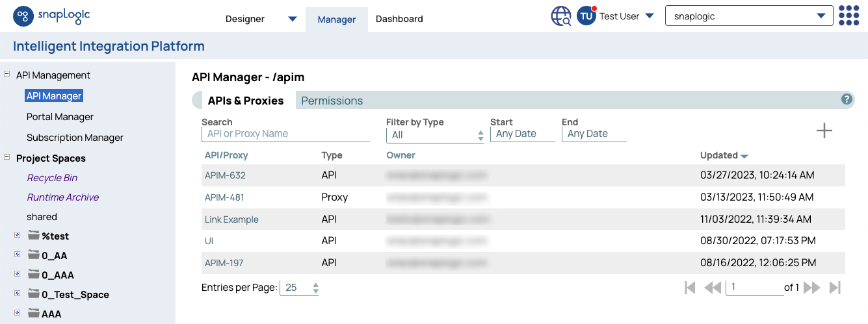Go to next page of entries

(812, 288)
